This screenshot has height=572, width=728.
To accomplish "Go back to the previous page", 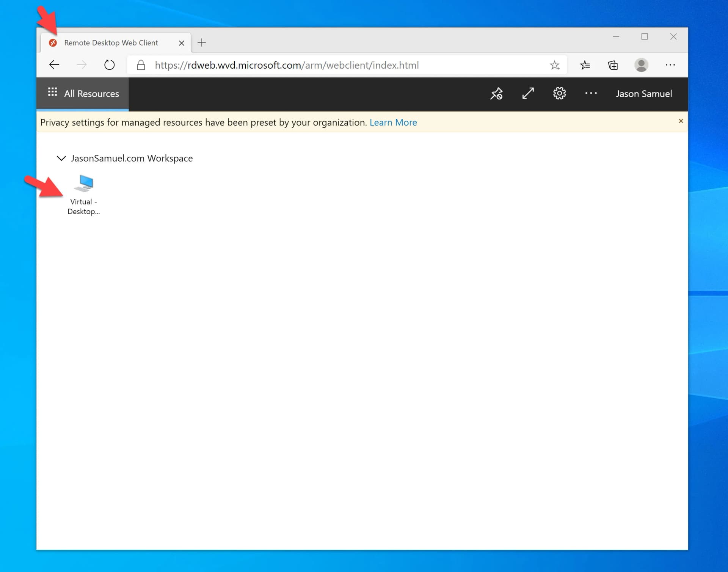I will tap(54, 65).
